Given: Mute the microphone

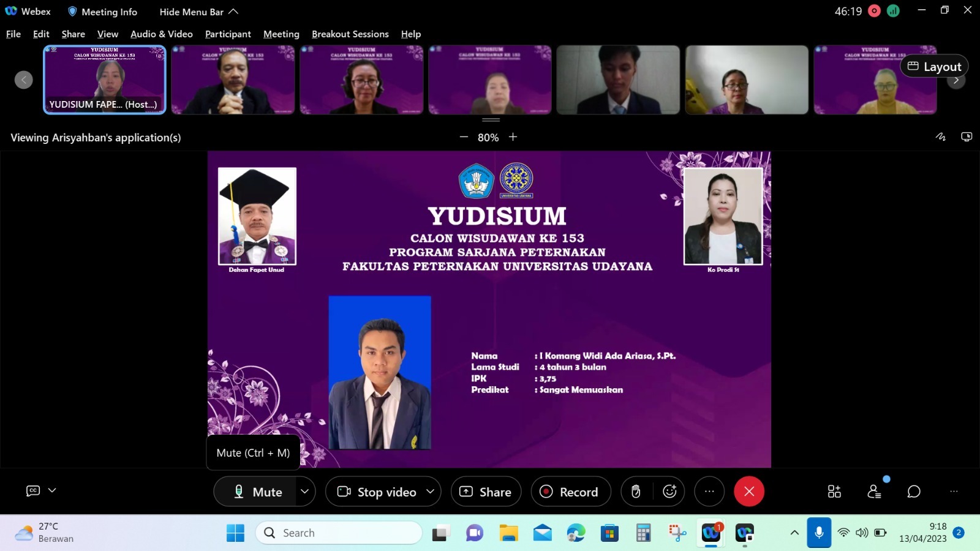Looking at the screenshot, I should 257,492.
